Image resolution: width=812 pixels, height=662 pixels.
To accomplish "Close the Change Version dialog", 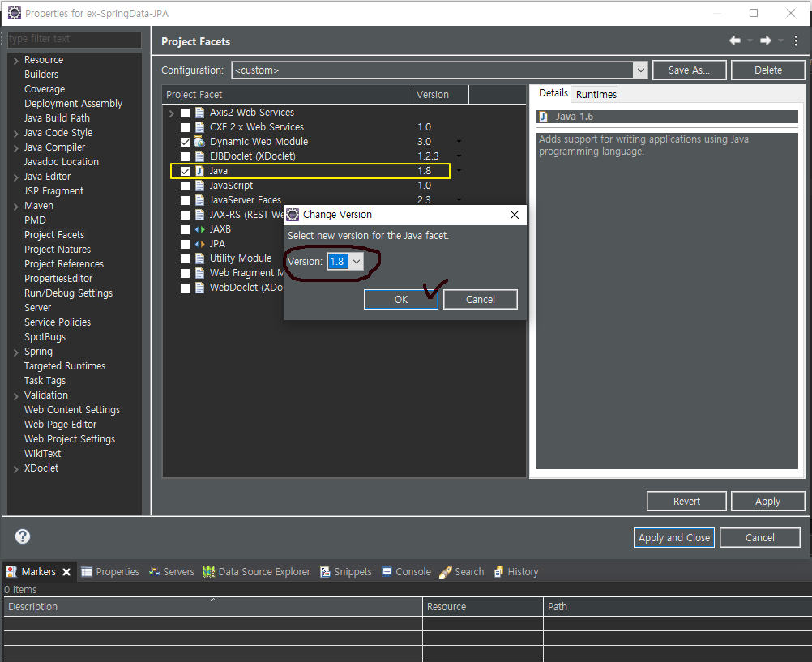I will [515, 215].
